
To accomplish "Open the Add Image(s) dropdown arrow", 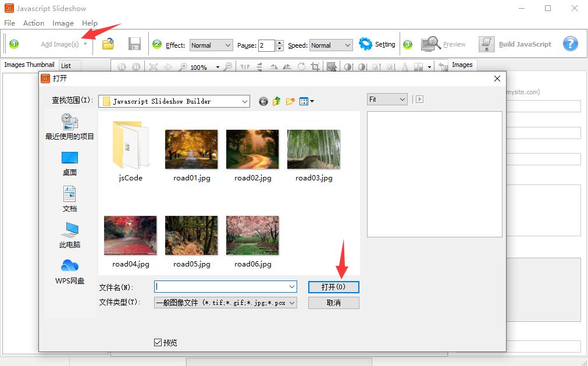I will (x=85, y=44).
